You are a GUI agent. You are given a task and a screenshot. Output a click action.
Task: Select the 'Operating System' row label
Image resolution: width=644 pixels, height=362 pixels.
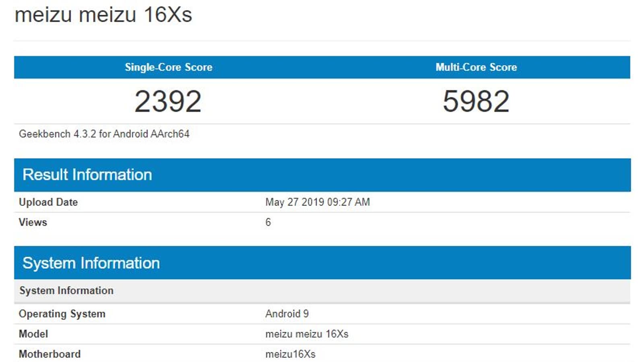point(62,314)
